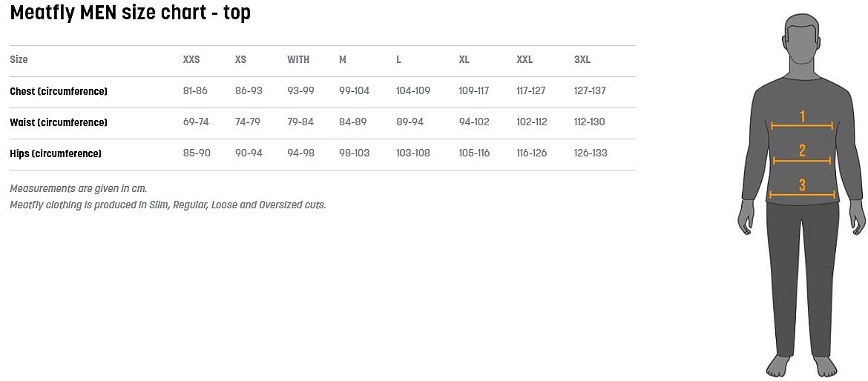Click the 126-133 hips value for 3XL
Screen dimensions: 868x381
coord(591,153)
